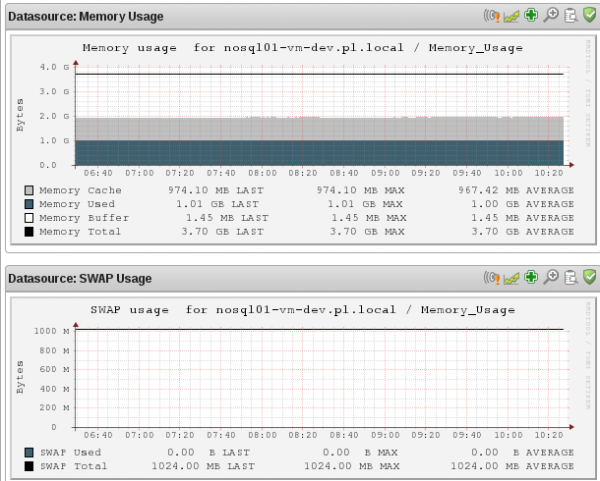600x481 pixels.
Task: Open the green trend chart icon for SWAP Usage
Action: (512, 277)
